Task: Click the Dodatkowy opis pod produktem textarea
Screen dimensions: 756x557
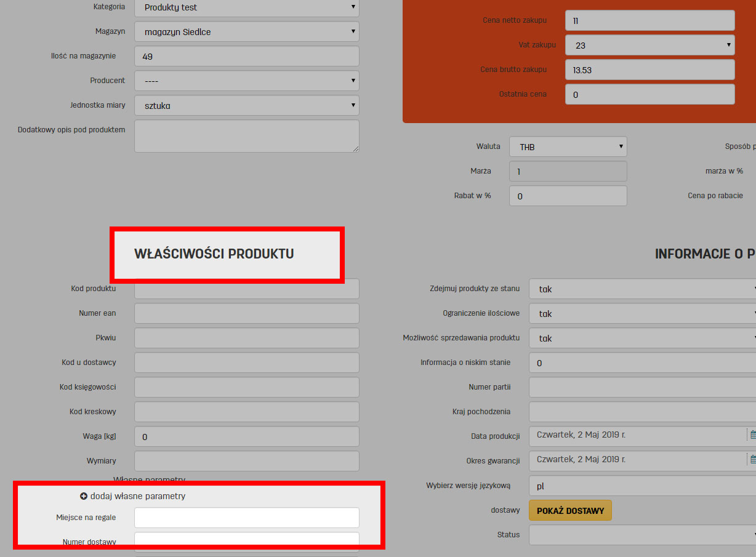Action: click(x=246, y=135)
